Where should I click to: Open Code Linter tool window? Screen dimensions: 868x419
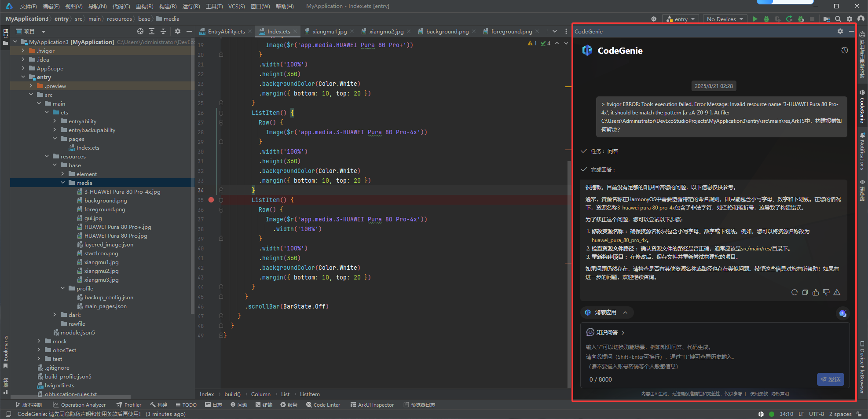pos(323,405)
